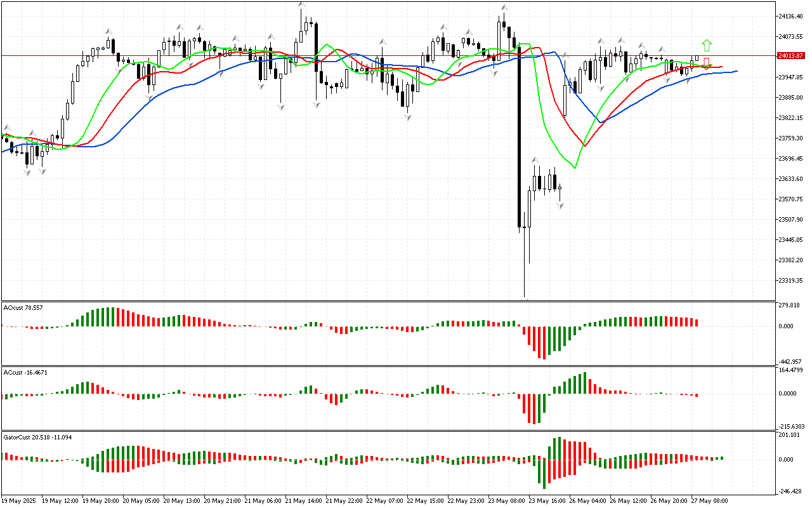Click the 24136.40 price scale label
Screen dimensions: 812x508
(x=790, y=17)
